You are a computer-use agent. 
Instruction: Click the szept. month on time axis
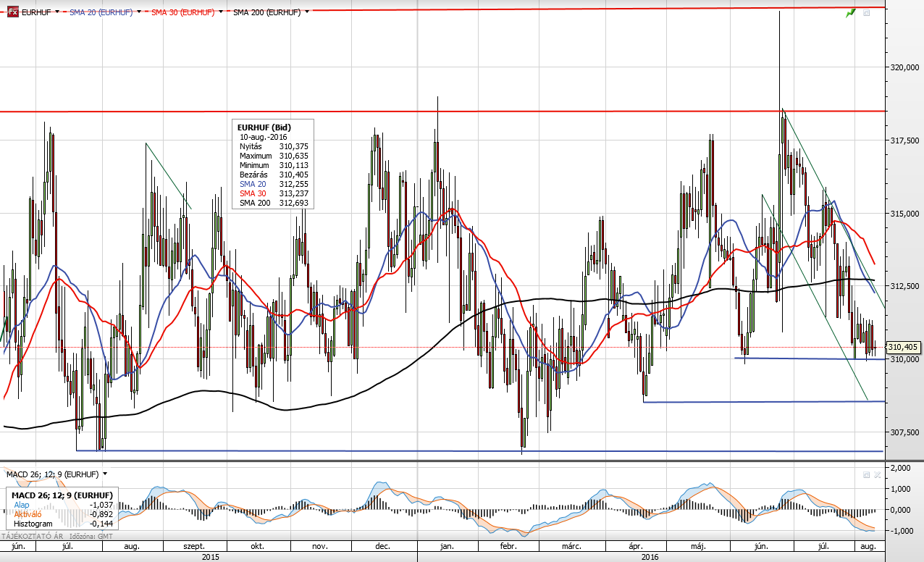coord(194,547)
